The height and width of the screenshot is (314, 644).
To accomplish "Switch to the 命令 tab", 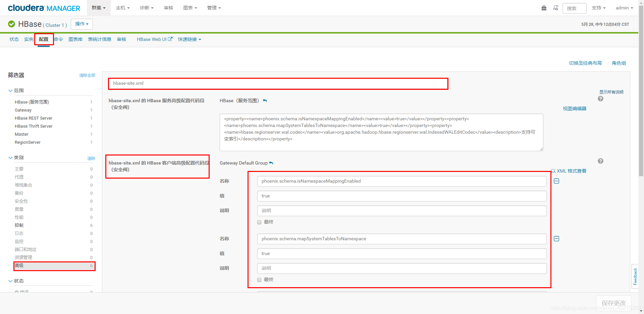I will pos(58,39).
